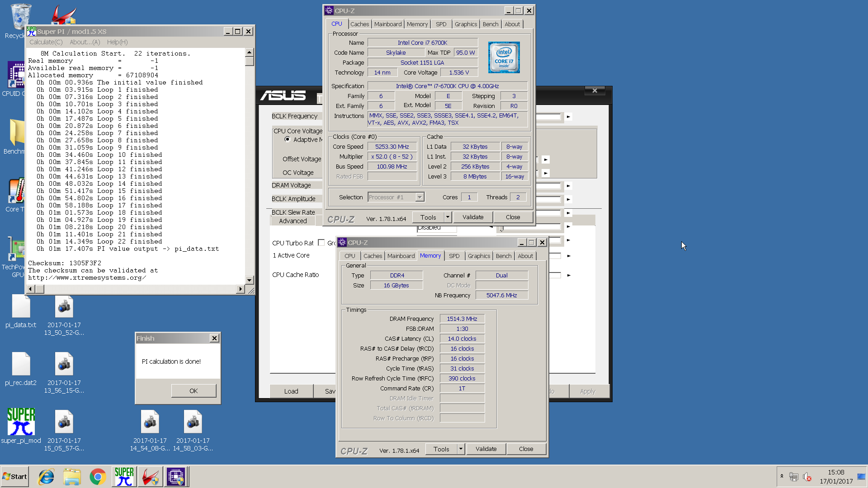Expand the Tools dropdown arrow in lower CPU-Z
Viewport: 868px width, 488px height.
click(x=461, y=449)
